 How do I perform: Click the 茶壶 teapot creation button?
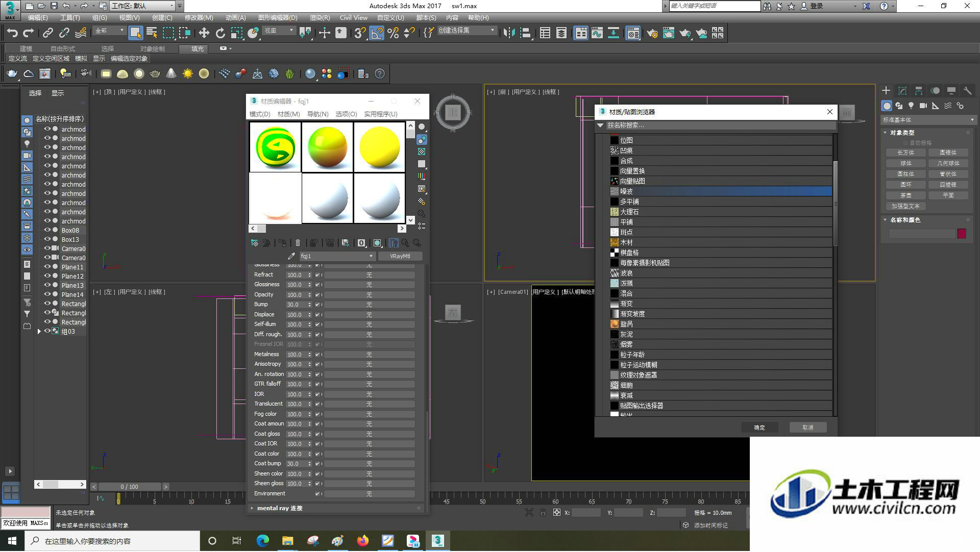(905, 195)
